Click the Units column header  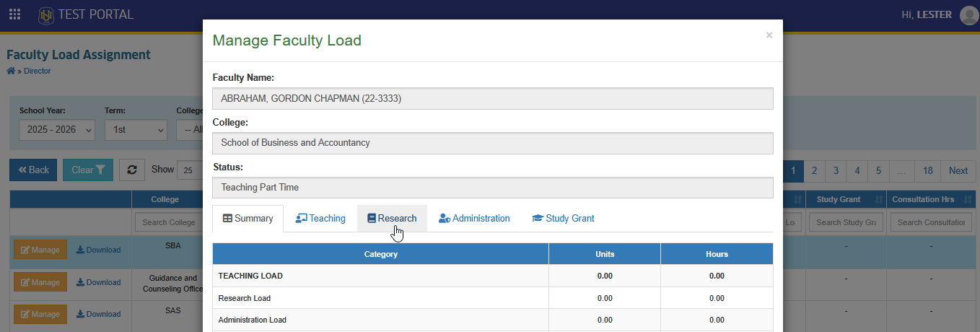[x=605, y=254]
